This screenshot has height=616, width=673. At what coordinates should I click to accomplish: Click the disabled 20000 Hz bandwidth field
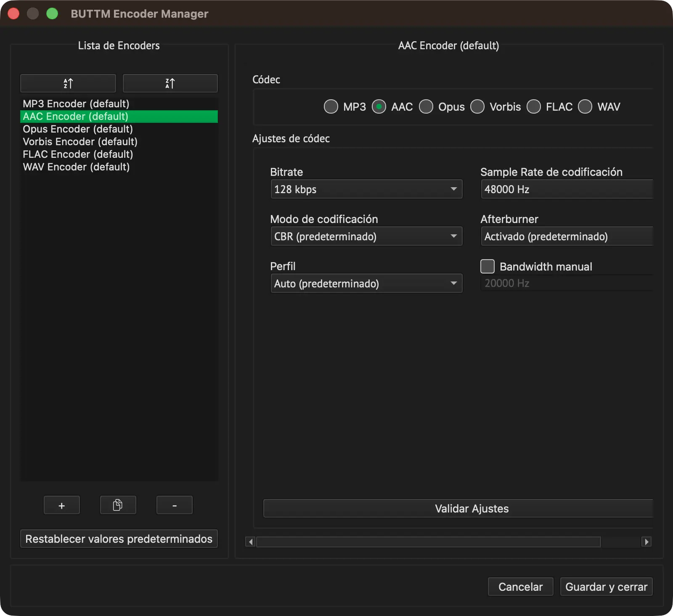coord(567,283)
